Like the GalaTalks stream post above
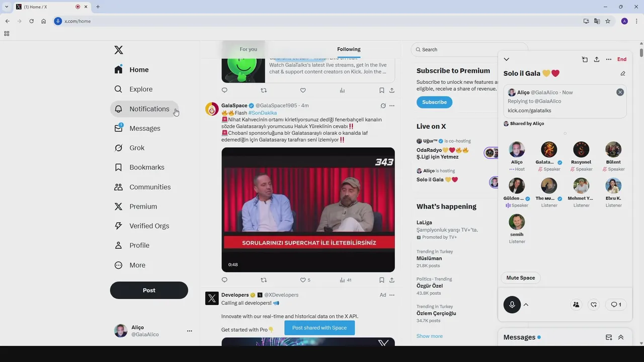 click(x=303, y=90)
